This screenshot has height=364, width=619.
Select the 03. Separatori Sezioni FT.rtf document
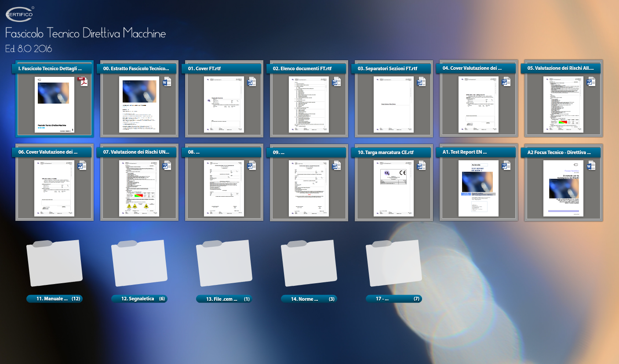pos(393,105)
